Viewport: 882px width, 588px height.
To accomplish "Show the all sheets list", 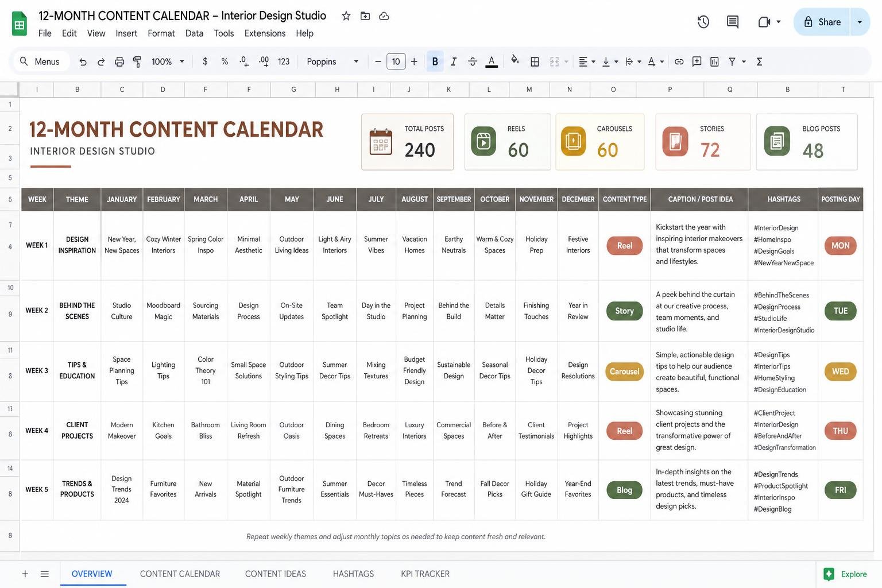I will coord(45,574).
